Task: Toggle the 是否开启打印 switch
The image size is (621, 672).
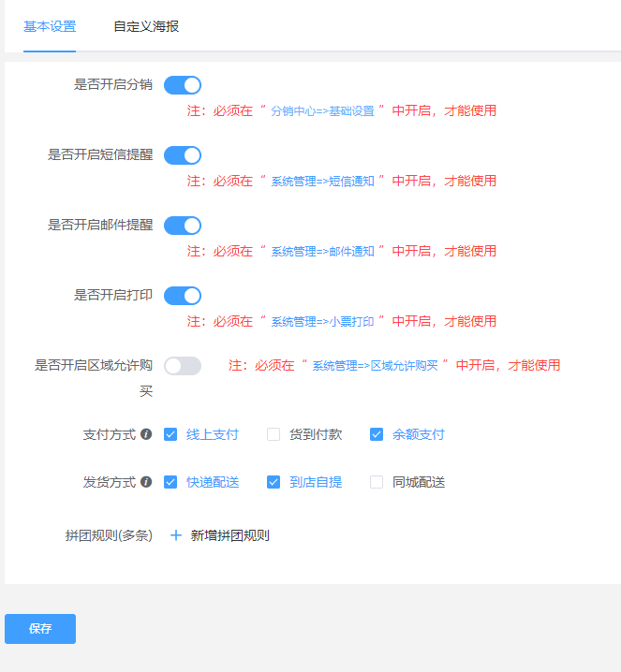Action: point(183,296)
